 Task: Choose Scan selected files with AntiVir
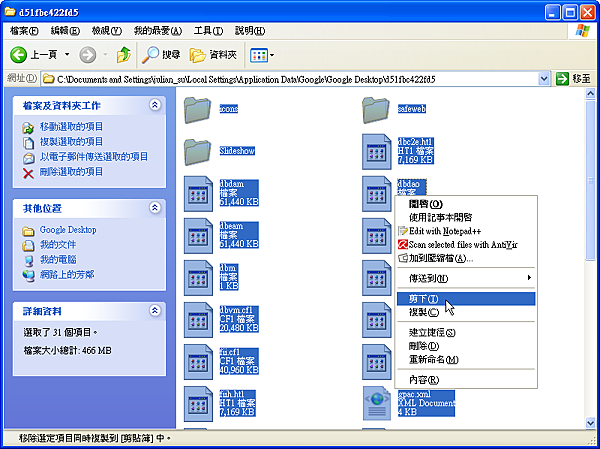466,245
